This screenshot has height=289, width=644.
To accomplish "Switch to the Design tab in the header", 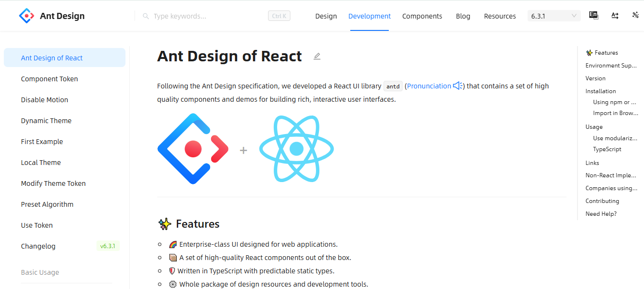I will 326,16.
